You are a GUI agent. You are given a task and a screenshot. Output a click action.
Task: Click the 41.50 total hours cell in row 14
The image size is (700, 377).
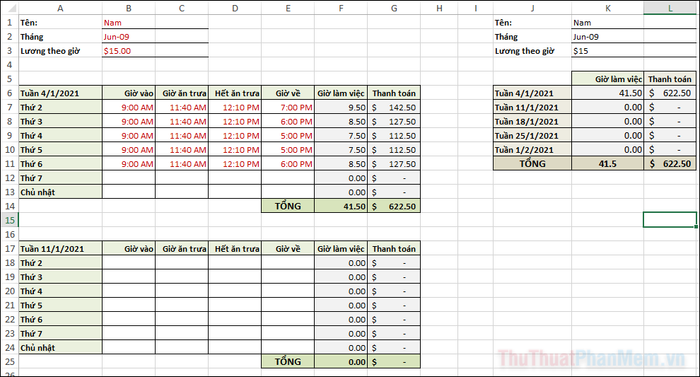(x=341, y=206)
